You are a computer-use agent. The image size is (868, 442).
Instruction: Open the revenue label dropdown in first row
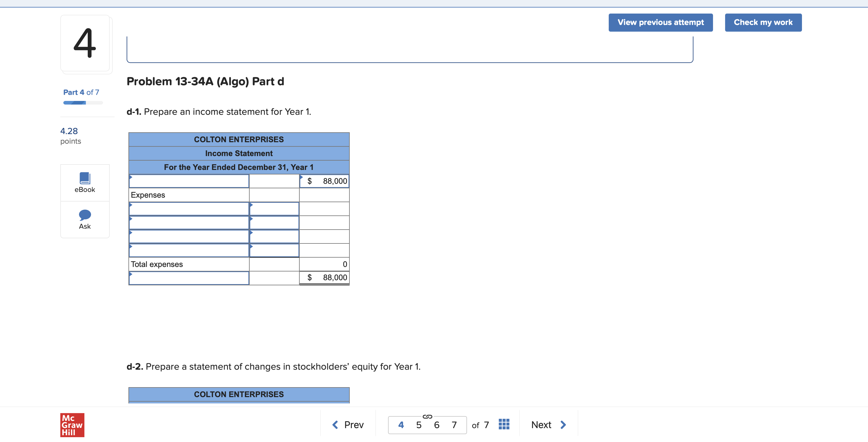pyautogui.click(x=189, y=181)
